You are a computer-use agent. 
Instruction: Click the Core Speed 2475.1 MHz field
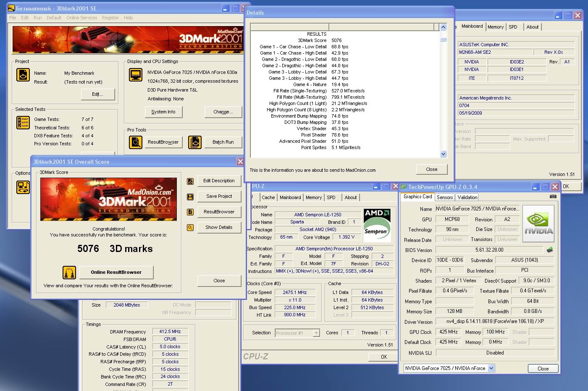click(294, 292)
